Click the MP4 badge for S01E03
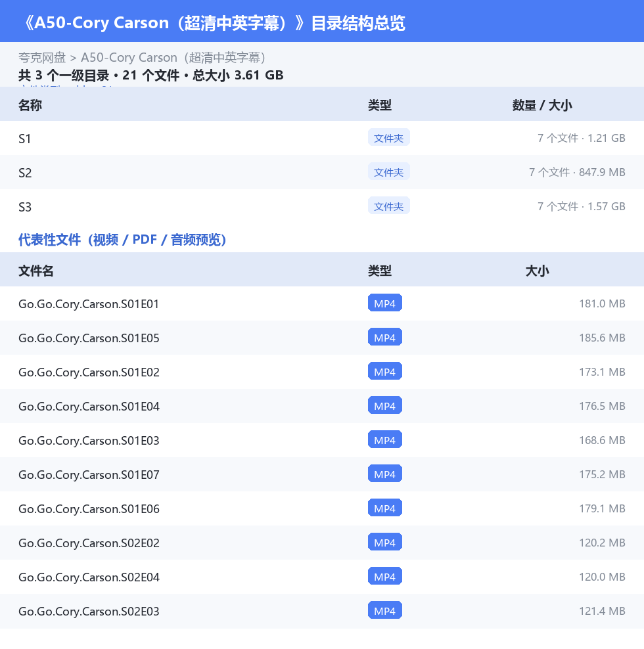Viewport: 644px width, 649px height. (384, 439)
